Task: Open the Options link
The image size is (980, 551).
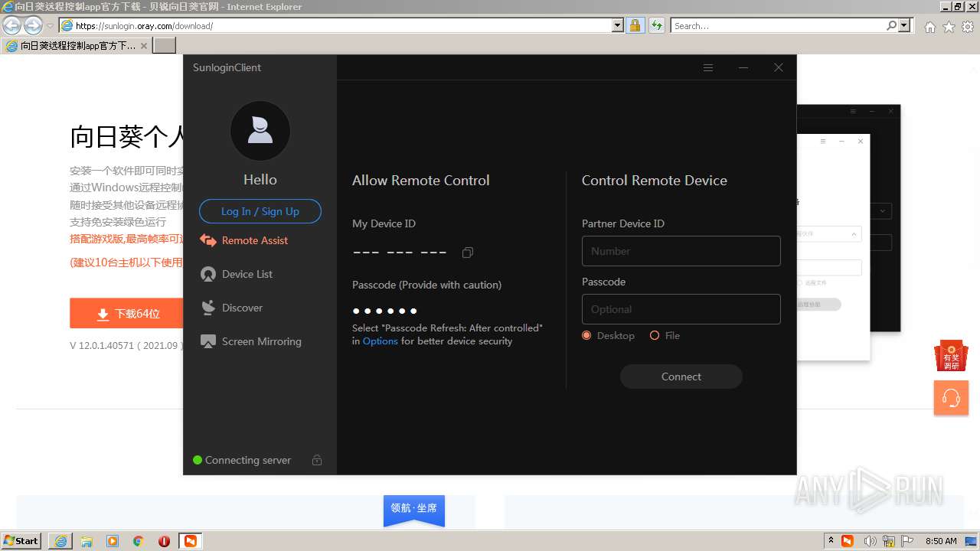Action: [381, 341]
